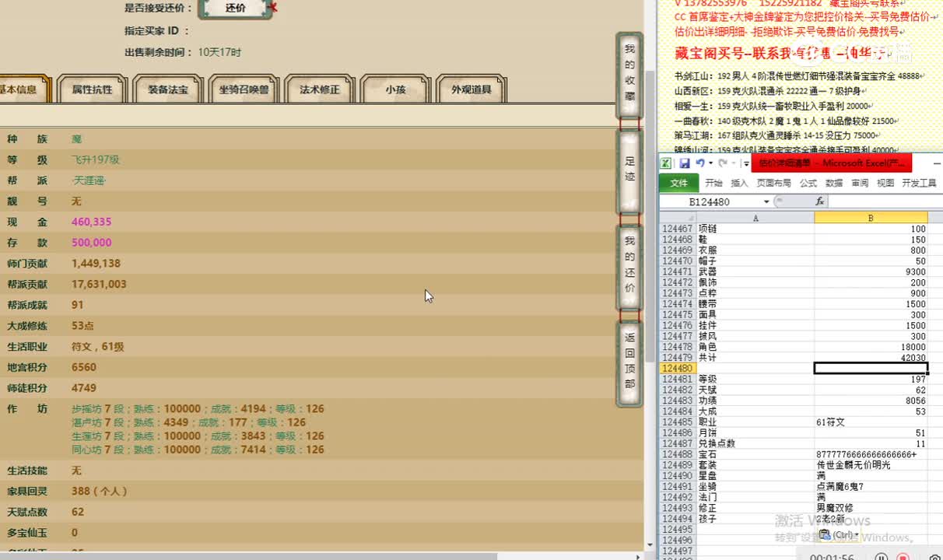Click the Excel application icon in title bar
Screen dimensions: 943x560
pyautogui.click(x=667, y=163)
